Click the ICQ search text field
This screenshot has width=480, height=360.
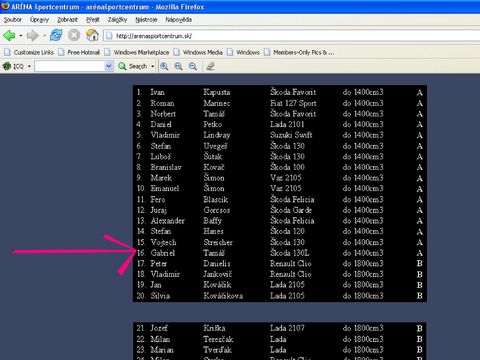click(70, 66)
